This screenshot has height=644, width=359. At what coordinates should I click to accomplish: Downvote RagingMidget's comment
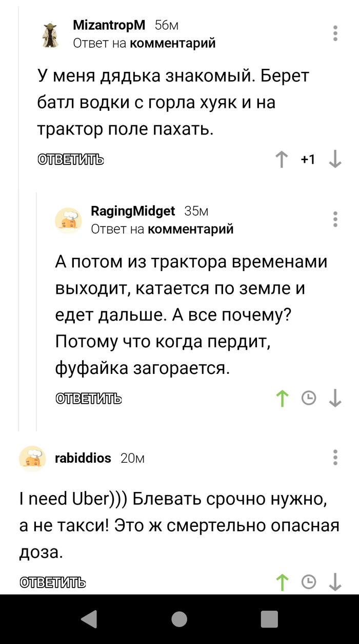pos(335,399)
